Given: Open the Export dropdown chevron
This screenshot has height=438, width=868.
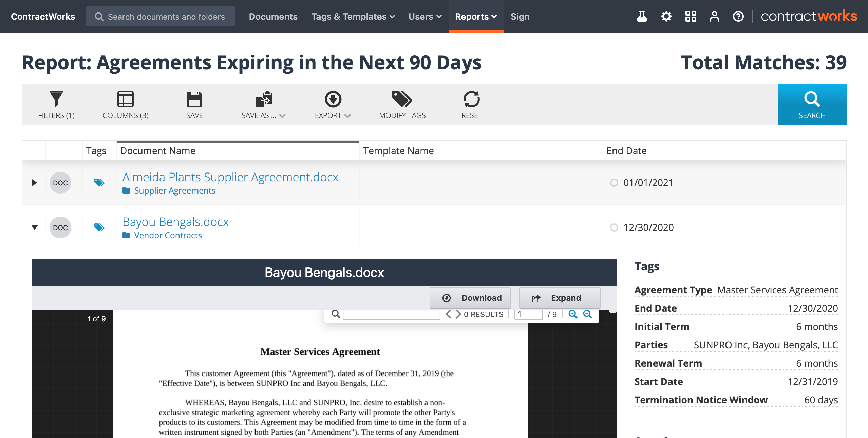Looking at the screenshot, I should point(347,116).
